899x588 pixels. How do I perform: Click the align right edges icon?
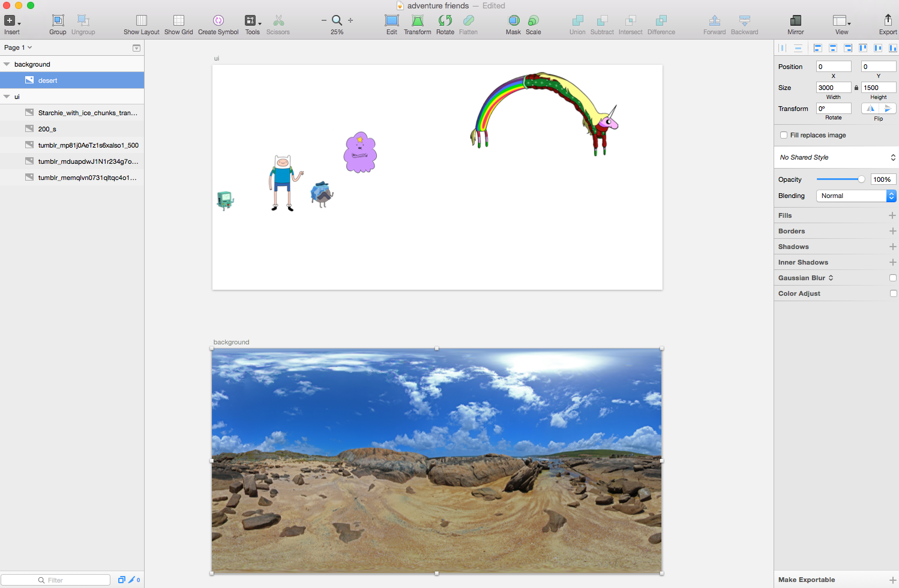848,48
